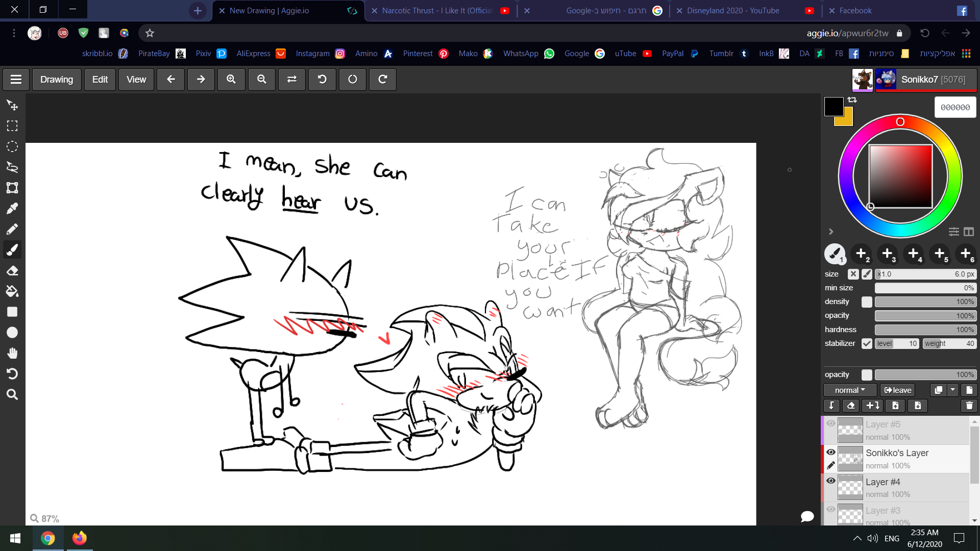Viewport: 980px width, 551px height.
Task: Toggle the density checkbox
Action: point(867,302)
